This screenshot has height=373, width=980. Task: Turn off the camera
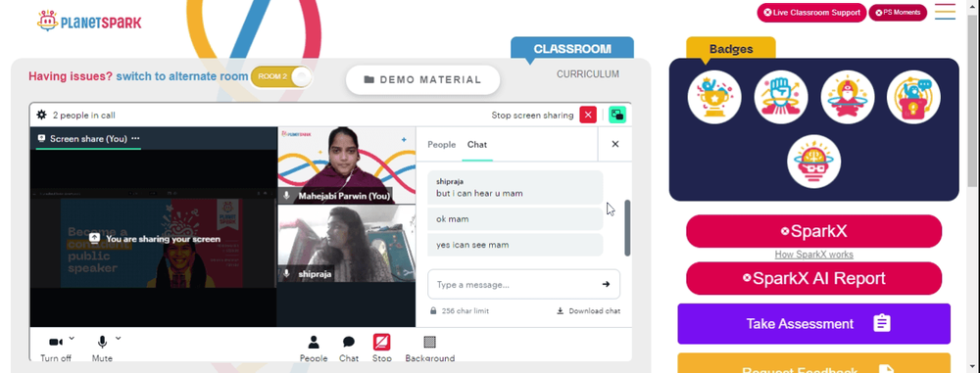point(56,349)
